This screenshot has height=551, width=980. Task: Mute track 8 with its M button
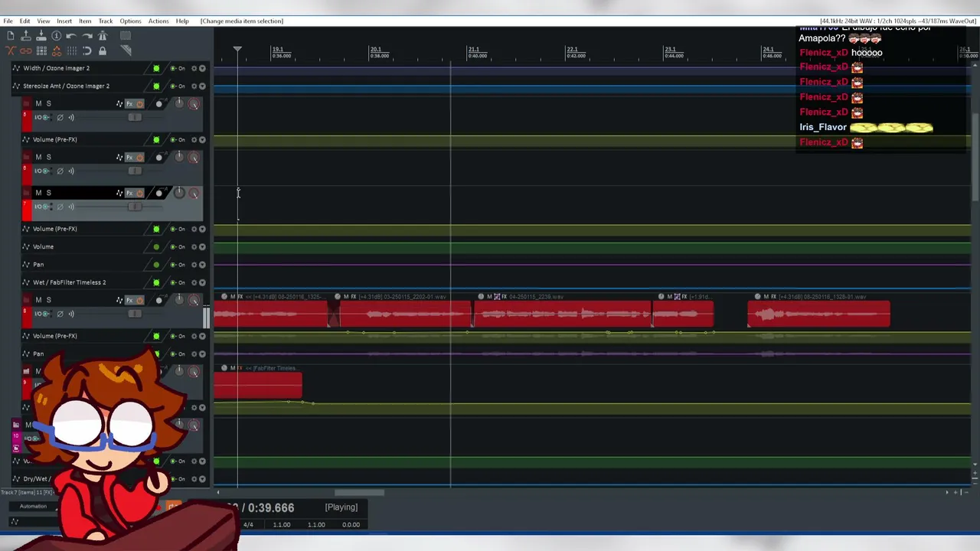38,300
